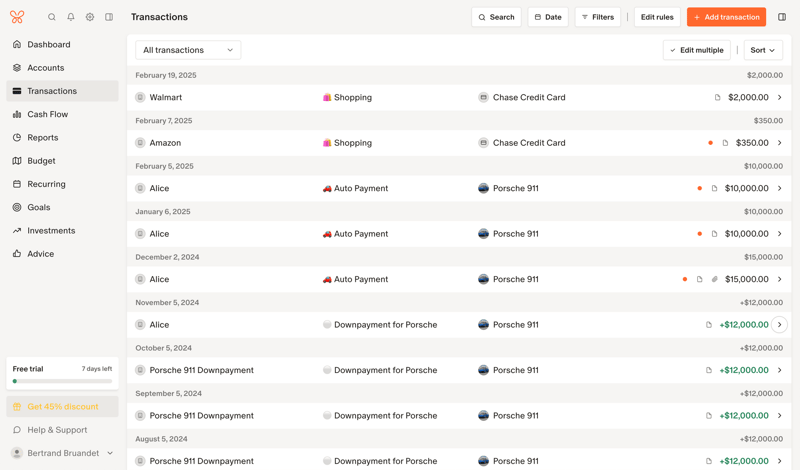
Task: Open the All transactions dropdown
Action: 188,50
